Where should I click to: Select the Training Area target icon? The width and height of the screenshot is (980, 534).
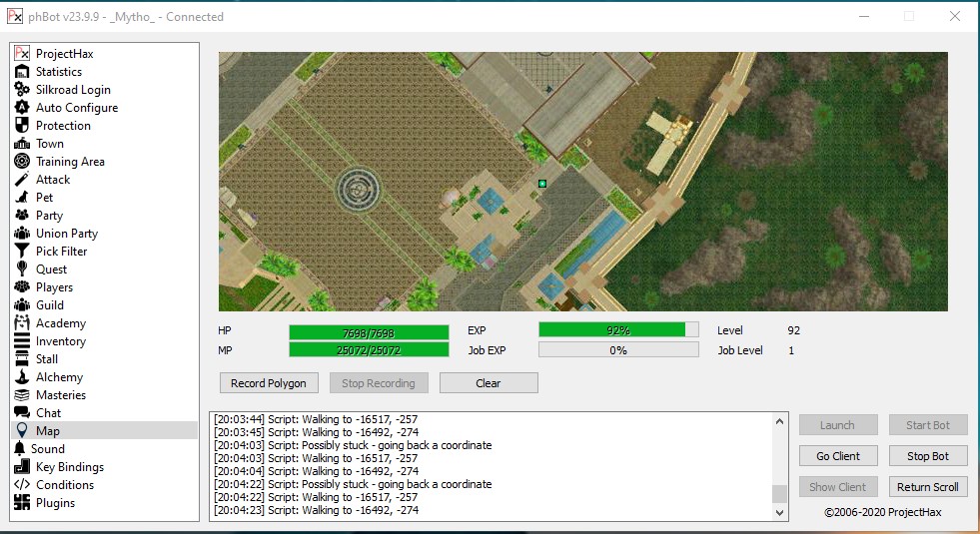pos(22,162)
